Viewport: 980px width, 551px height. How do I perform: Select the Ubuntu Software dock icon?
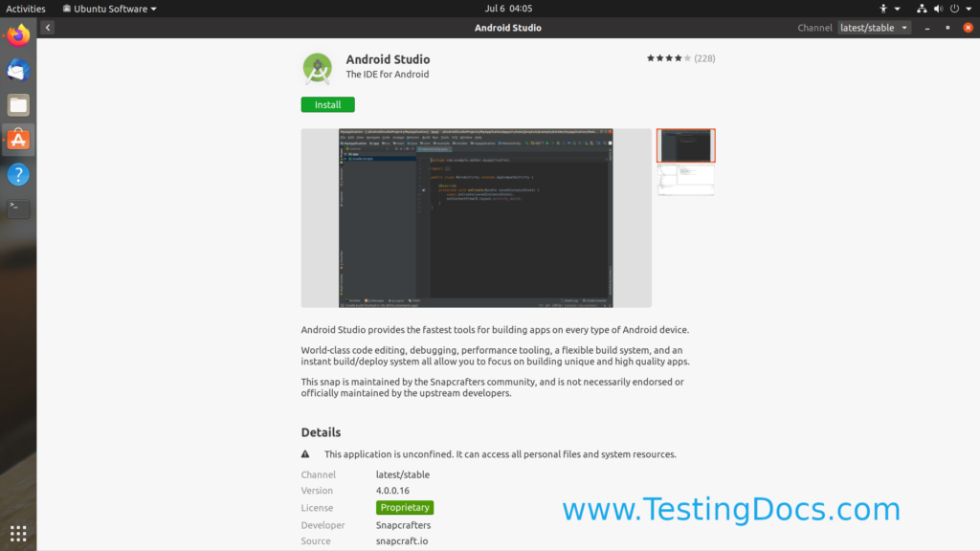(17, 140)
